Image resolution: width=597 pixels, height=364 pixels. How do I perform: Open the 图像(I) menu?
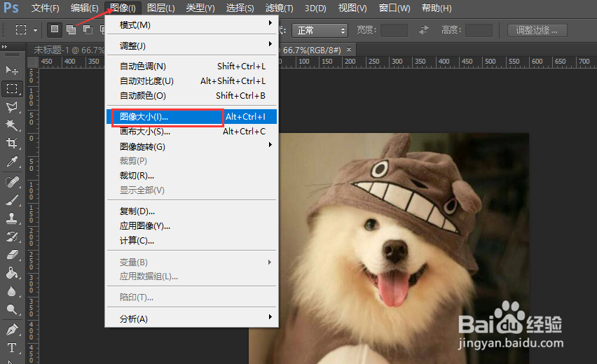coord(123,8)
